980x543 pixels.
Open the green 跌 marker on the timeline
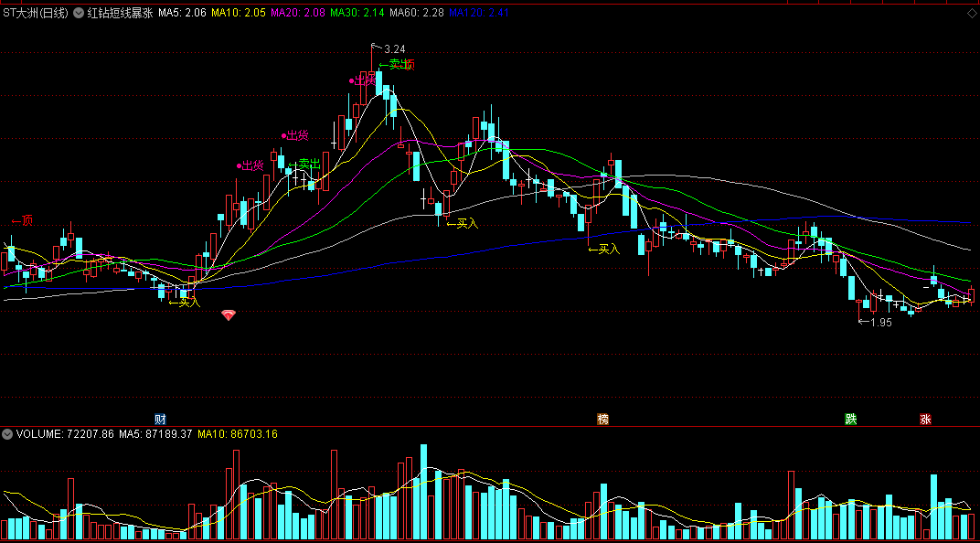click(x=850, y=420)
